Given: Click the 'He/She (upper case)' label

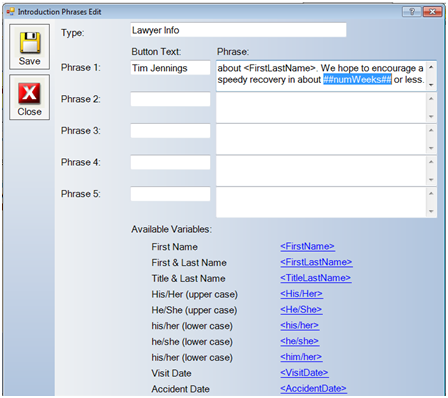Looking at the screenshot, I should [x=194, y=310].
